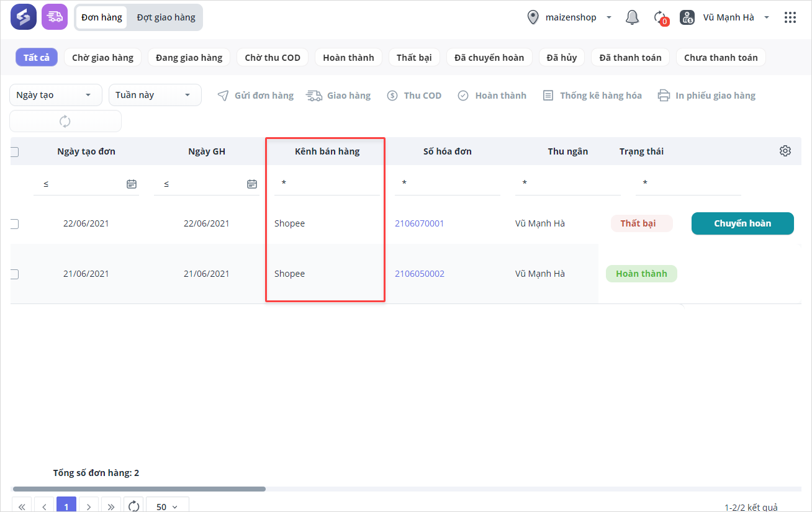Open calendar picker for Ngày GH filter
Image resolution: width=812 pixels, height=512 pixels.
point(252,184)
